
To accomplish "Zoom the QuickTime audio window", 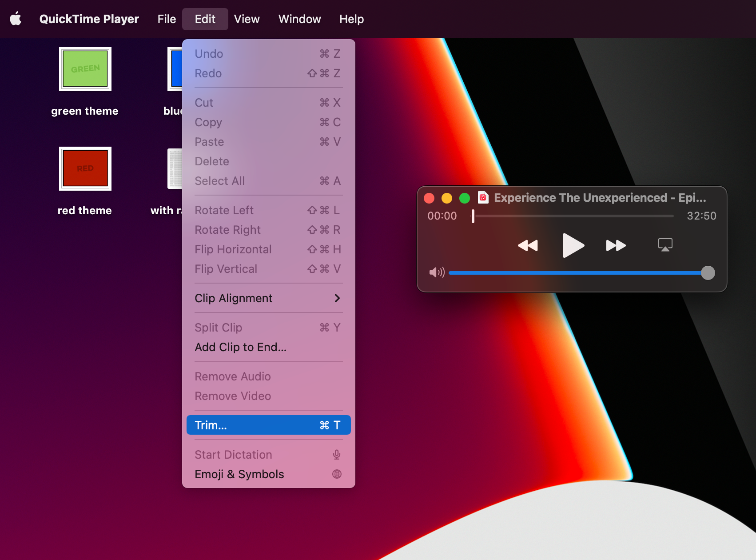I will click(x=465, y=198).
